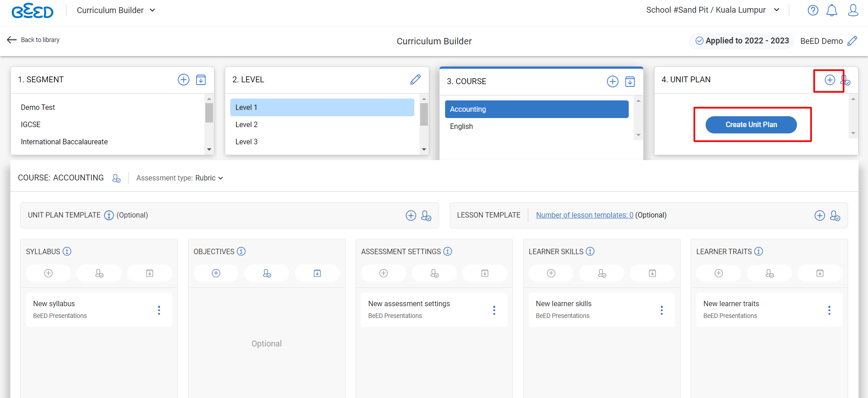
Task: Import segment using download icon
Action: point(201,80)
